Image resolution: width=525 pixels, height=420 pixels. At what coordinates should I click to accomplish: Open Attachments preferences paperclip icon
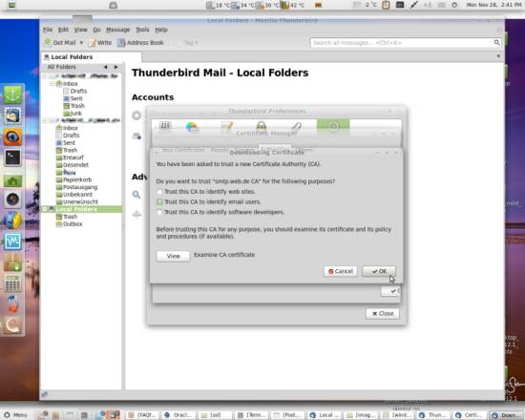point(296,127)
